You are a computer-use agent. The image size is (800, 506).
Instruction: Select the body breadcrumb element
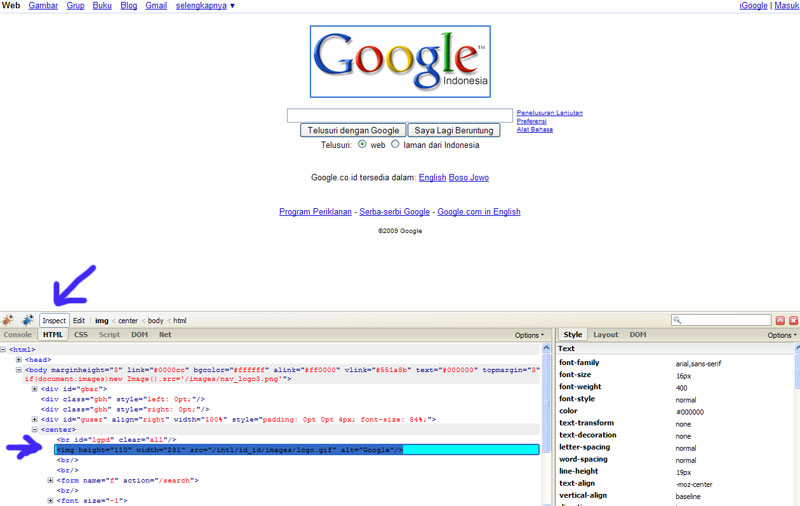pos(156,321)
